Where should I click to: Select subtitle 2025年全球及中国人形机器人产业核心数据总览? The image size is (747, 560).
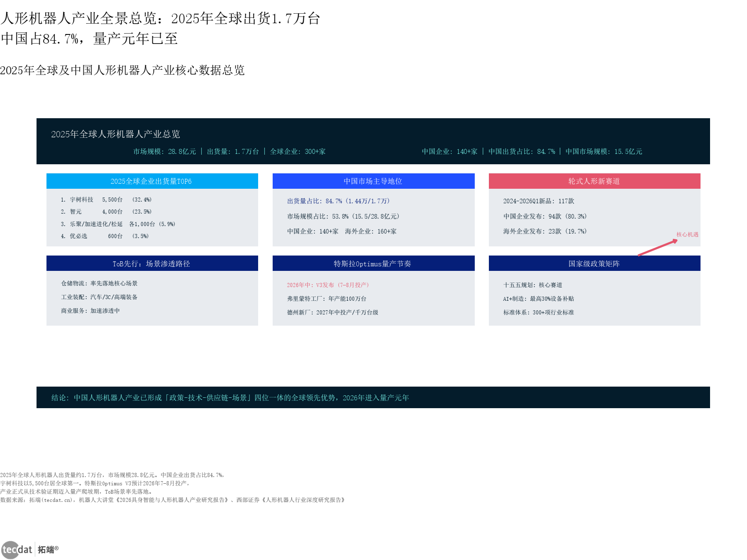[122, 70]
